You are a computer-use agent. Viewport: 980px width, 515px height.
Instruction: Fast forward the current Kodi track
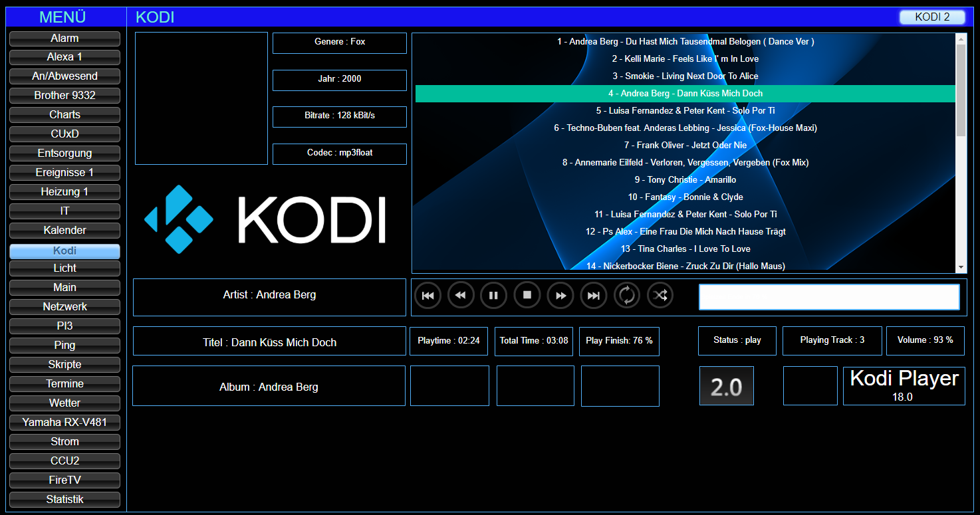pyautogui.click(x=560, y=295)
